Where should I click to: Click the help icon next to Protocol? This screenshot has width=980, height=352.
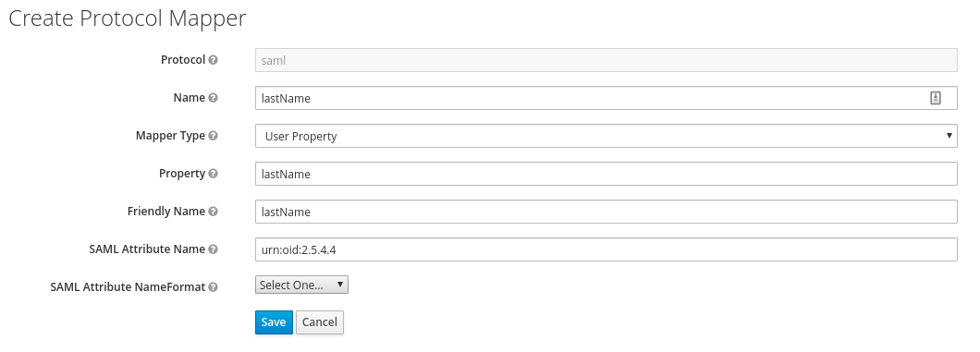click(214, 61)
